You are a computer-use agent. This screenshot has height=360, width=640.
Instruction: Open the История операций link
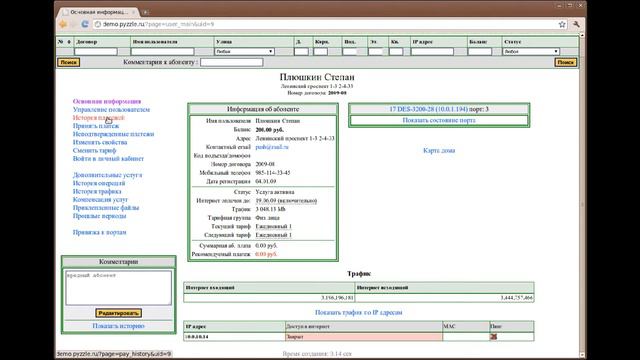coord(99,183)
